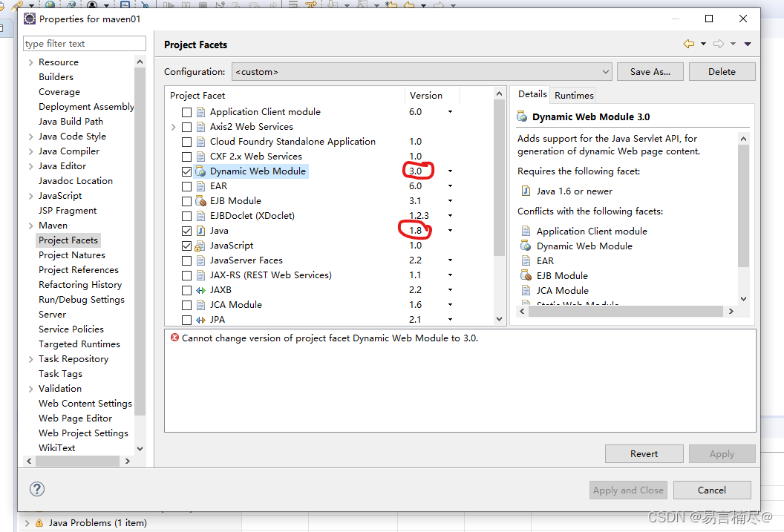The height and width of the screenshot is (532, 784).
Task: Expand the Java Compiler tree node
Action: tap(31, 151)
